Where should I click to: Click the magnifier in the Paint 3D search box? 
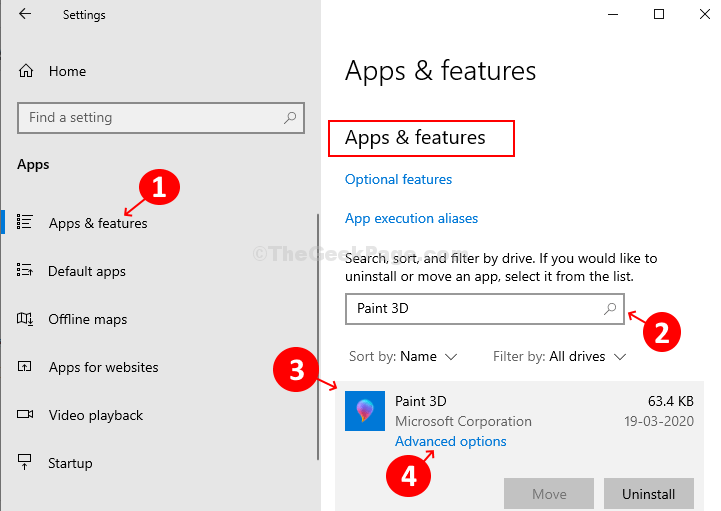610,309
